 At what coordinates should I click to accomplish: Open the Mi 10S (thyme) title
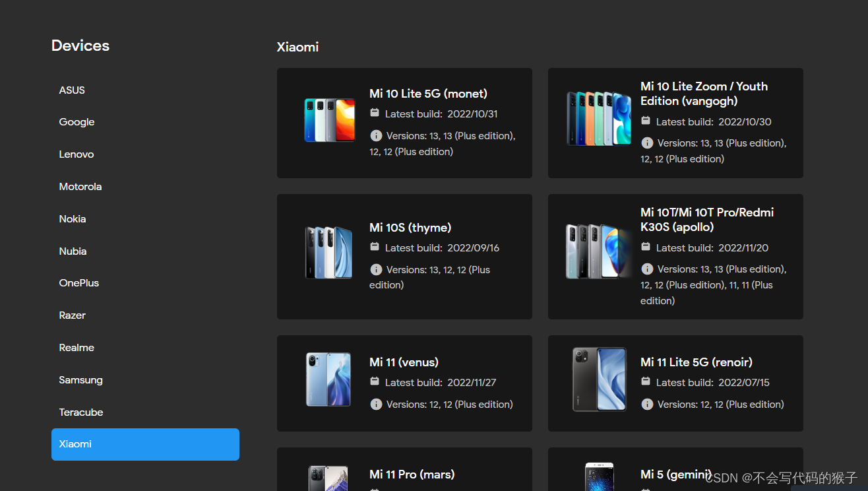pyautogui.click(x=410, y=228)
